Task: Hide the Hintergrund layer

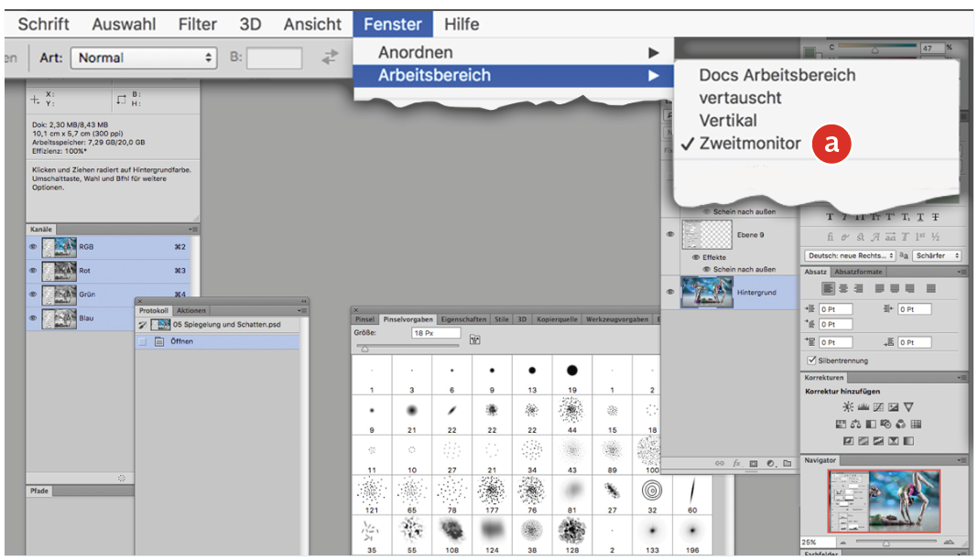Action: [x=670, y=292]
